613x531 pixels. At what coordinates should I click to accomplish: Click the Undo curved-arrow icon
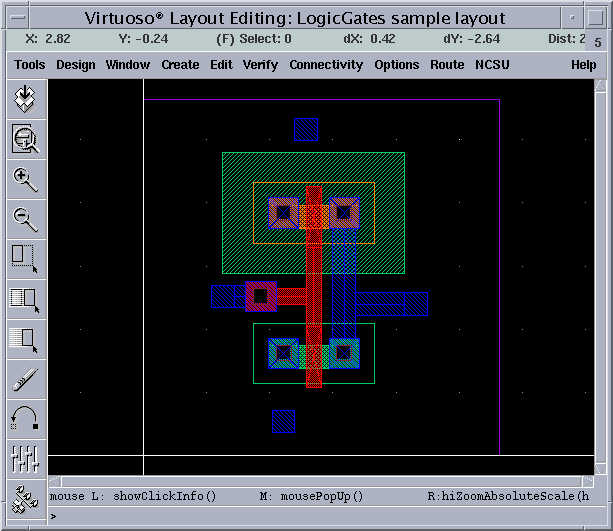point(24,418)
